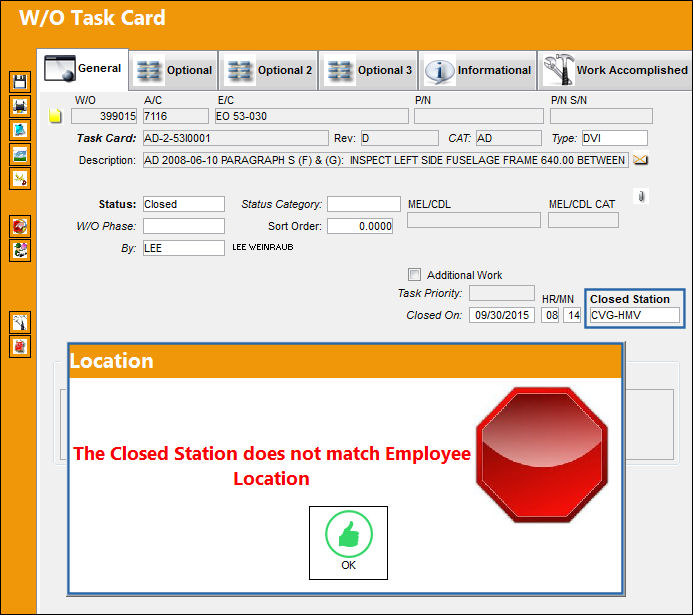Click the Task Card field AD-2-53I0001
The width and height of the screenshot is (693, 615).
236,138
